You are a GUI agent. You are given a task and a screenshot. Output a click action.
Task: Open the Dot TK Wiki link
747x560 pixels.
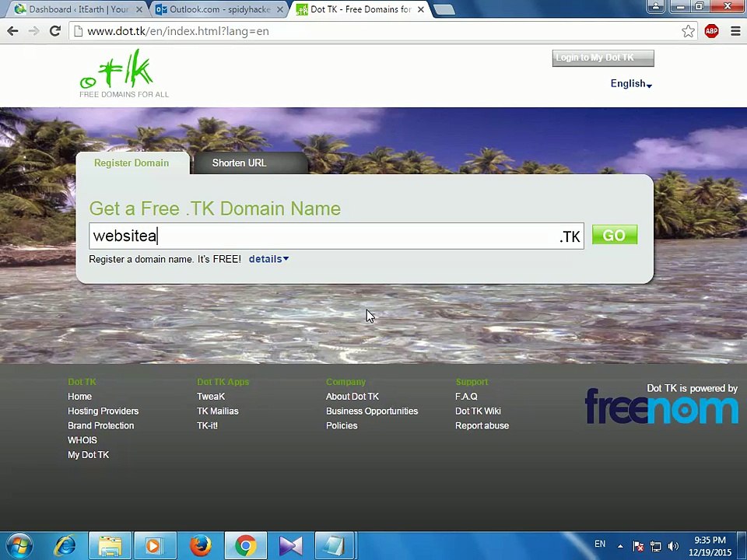tap(478, 411)
